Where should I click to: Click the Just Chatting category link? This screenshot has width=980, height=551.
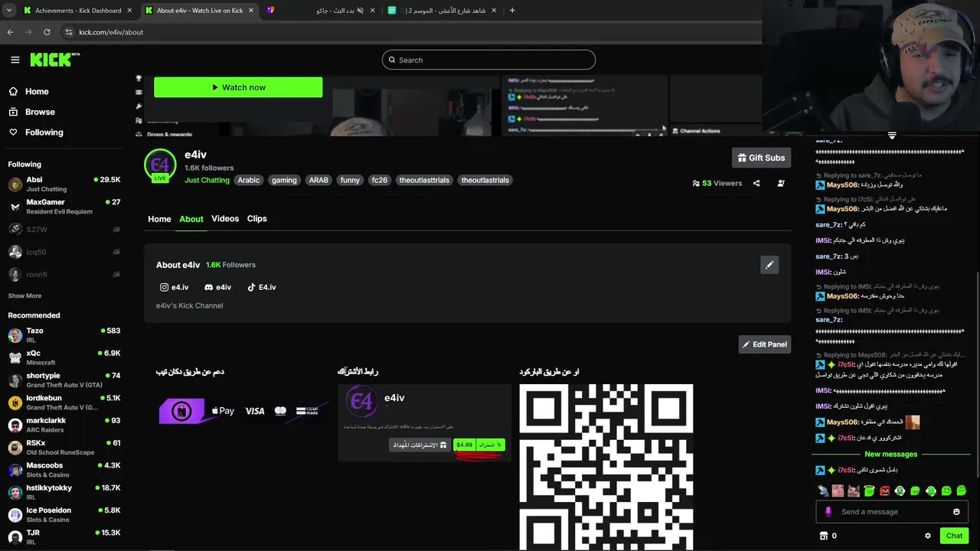point(207,181)
